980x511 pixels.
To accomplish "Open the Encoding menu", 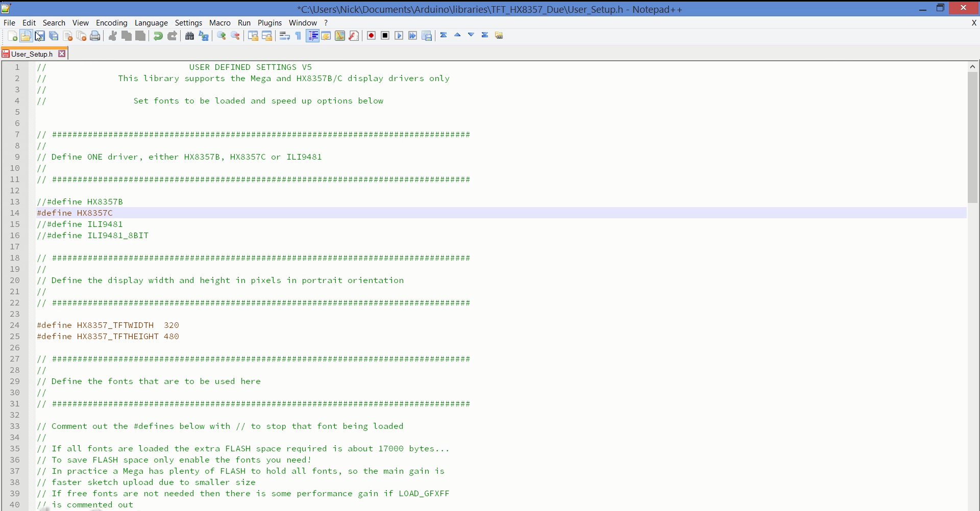I will tap(112, 23).
